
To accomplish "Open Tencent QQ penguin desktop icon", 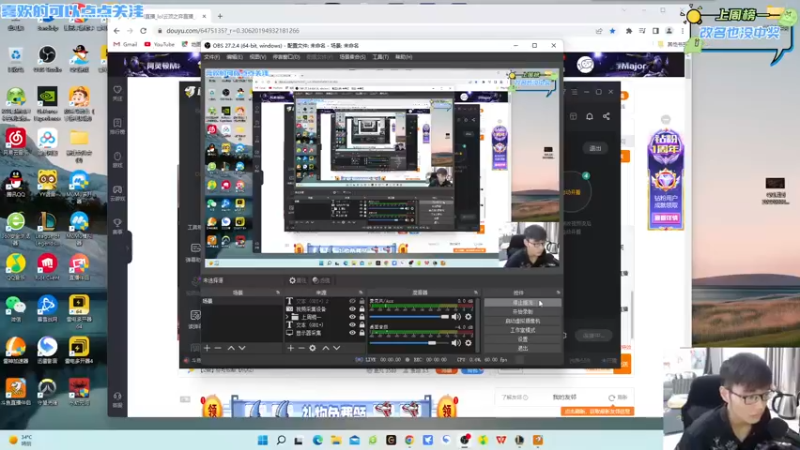I will (x=16, y=184).
